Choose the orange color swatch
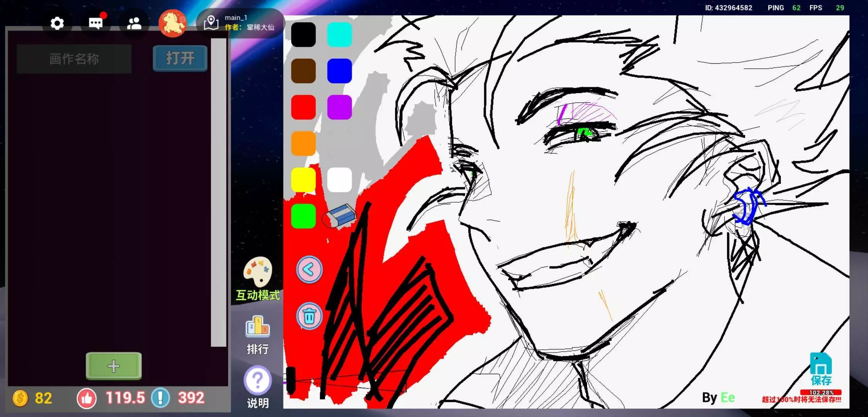The image size is (868, 417). [x=303, y=144]
